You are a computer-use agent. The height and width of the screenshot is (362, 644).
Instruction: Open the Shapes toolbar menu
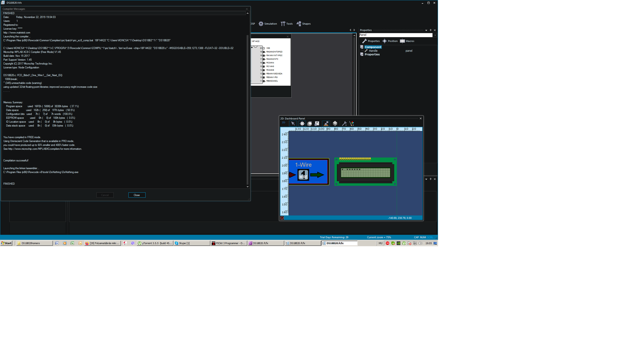coord(304,24)
